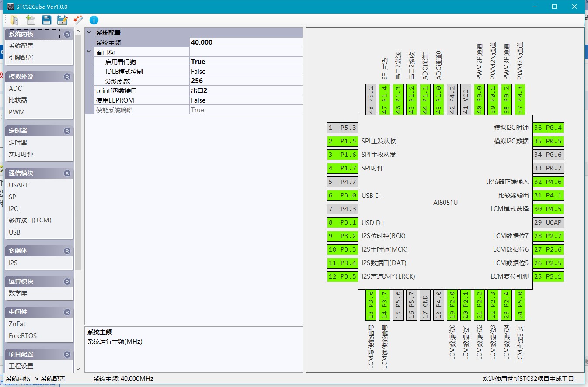Select pin 47 P1.4 on the chip

click(384, 100)
